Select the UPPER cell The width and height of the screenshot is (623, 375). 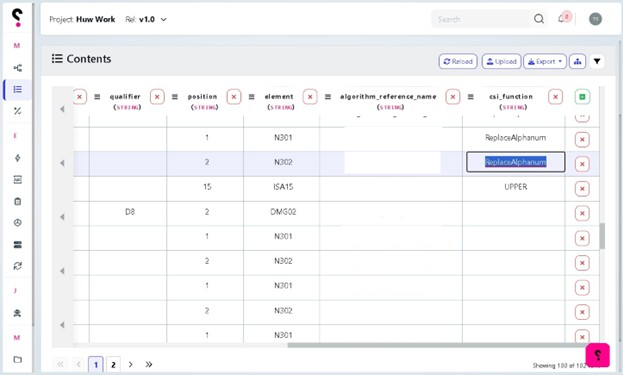pyautogui.click(x=515, y=187)
